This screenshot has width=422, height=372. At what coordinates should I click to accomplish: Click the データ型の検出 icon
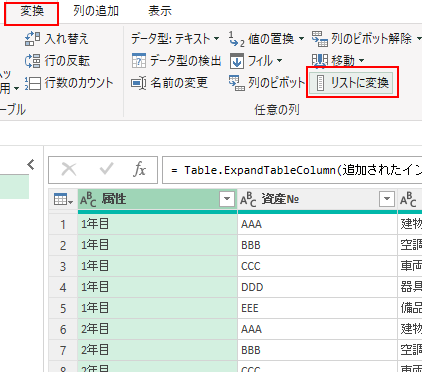pyautogui.click(x=139, y=61)
